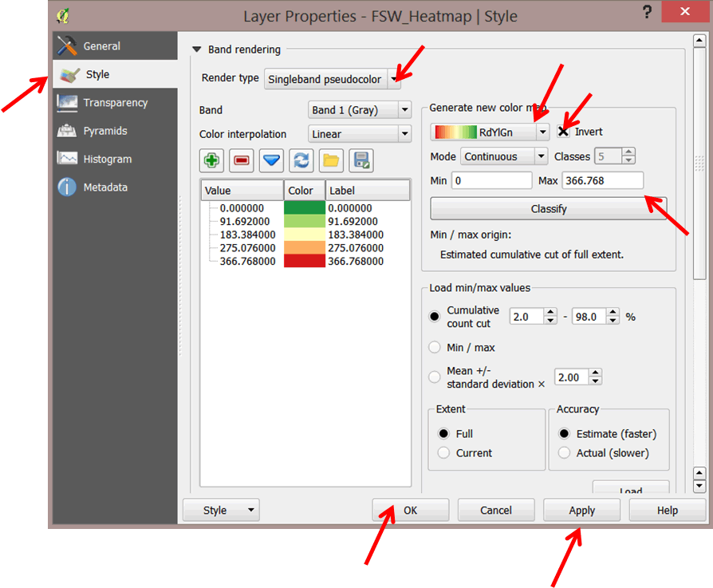Click the Value column header

pos(242,191)
